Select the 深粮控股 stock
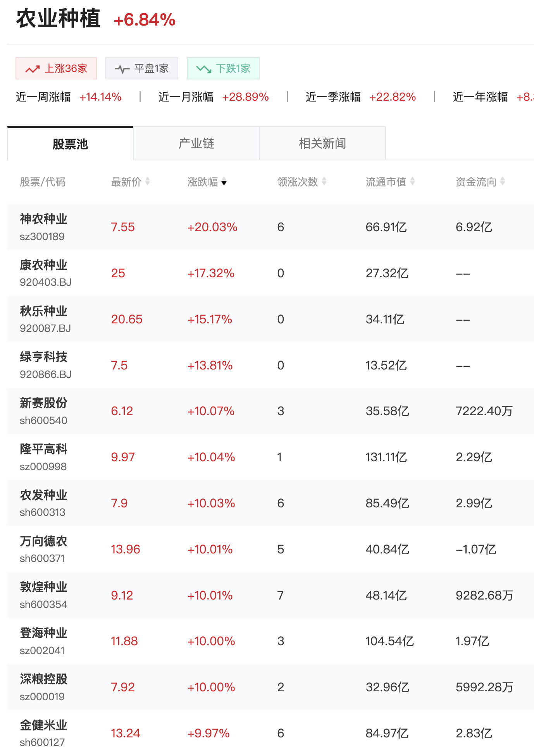The image size is (534, 756). click(43, 679)
